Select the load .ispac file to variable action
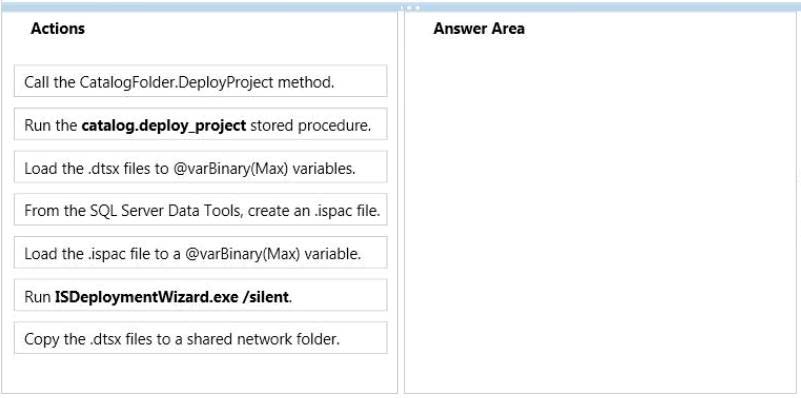801x398 pixels. (200, 252)
